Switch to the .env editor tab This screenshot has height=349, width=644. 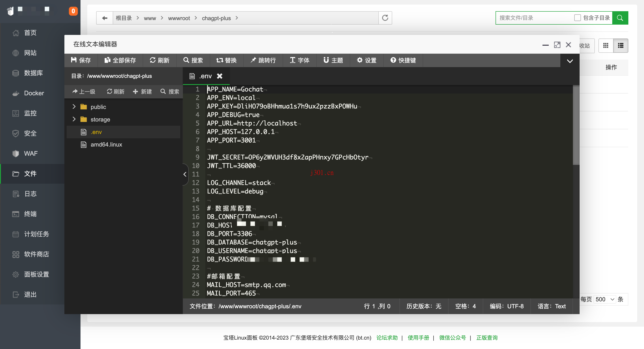click(x=205, y=76)
